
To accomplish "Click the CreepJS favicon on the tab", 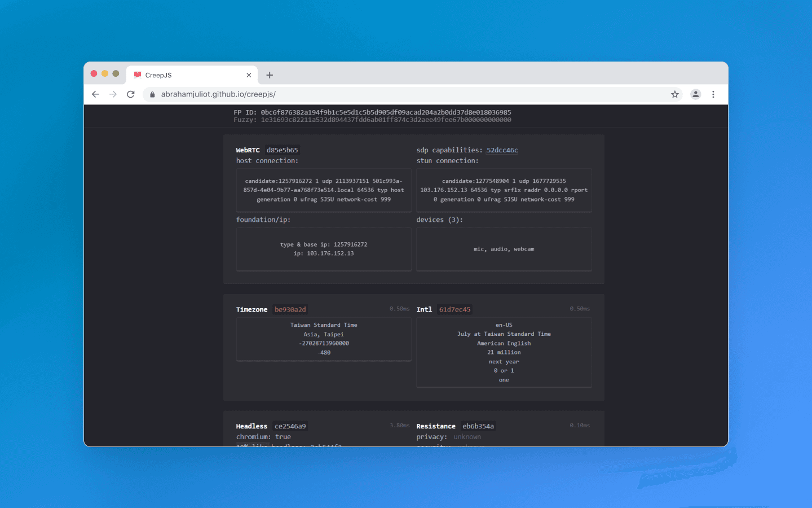I will 137,75.
